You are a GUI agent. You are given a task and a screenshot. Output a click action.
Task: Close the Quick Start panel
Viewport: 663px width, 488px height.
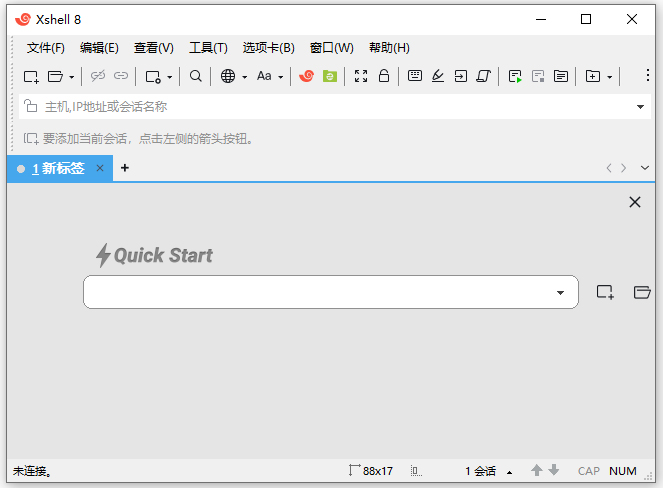tap(635, 202)
